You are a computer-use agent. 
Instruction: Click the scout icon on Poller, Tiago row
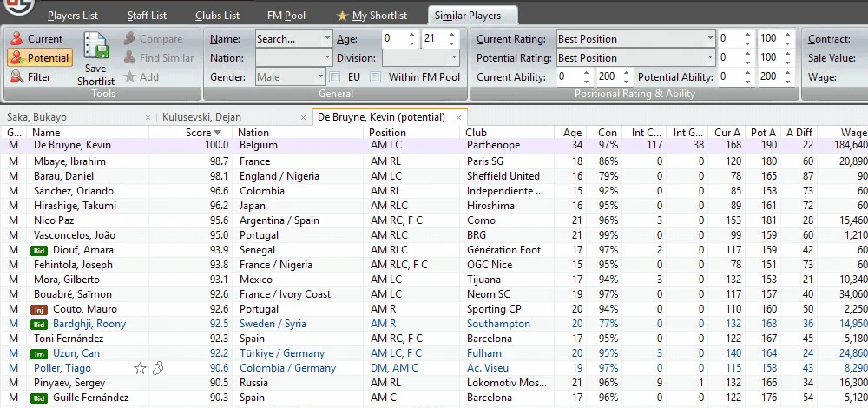pos(158,368)
